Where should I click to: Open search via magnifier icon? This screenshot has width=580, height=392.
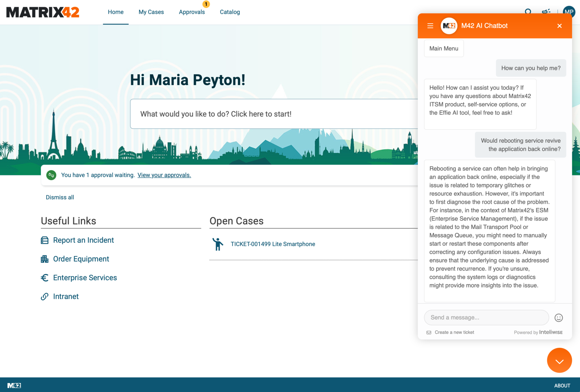pyautogui.click(x=528, y=11)
